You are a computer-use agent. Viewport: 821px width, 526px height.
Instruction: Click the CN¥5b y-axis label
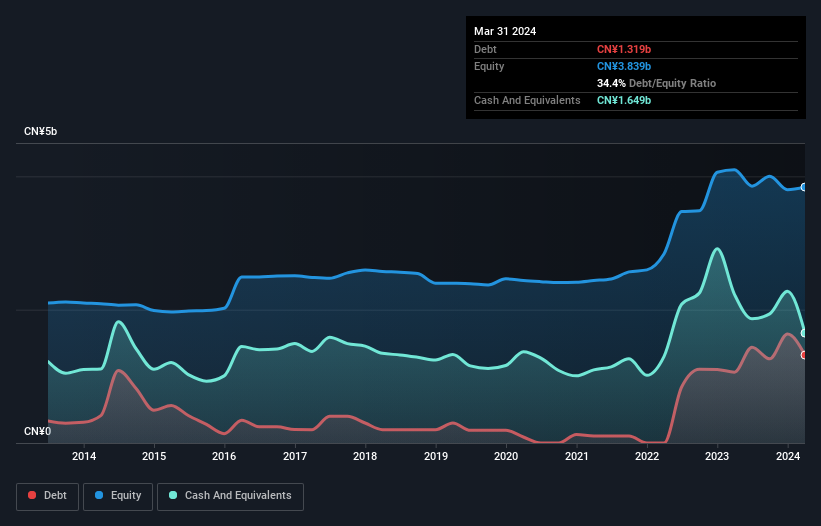point(40,131)
